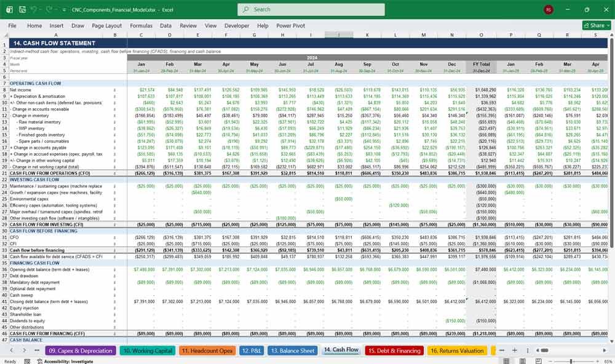Open the Redo history dropdown arrow
Image resolution: width=615 pixels, height=364 pixels.
point(55,10)
